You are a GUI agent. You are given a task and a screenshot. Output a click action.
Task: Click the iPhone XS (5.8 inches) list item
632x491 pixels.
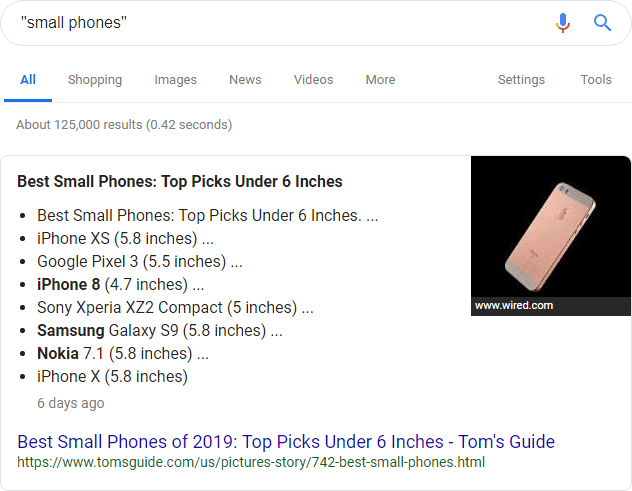[x=125, y=238]
